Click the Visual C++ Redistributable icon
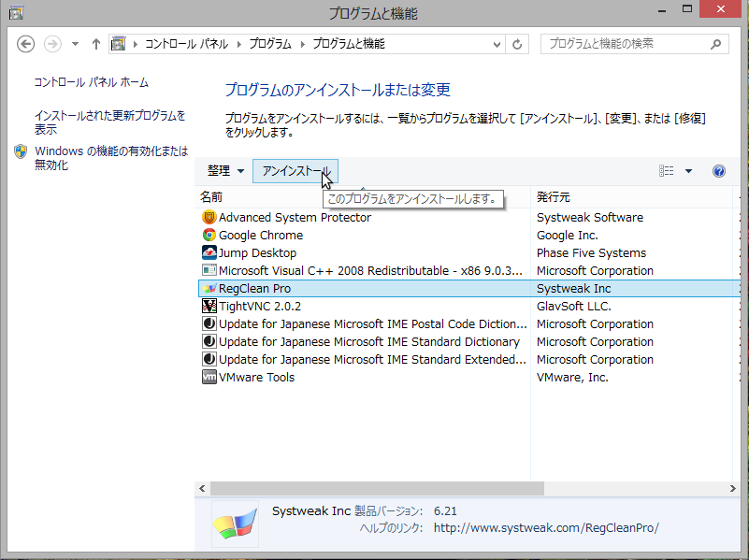Image resolution: width=749 pixels, height=560 pixels. [209, 271]
